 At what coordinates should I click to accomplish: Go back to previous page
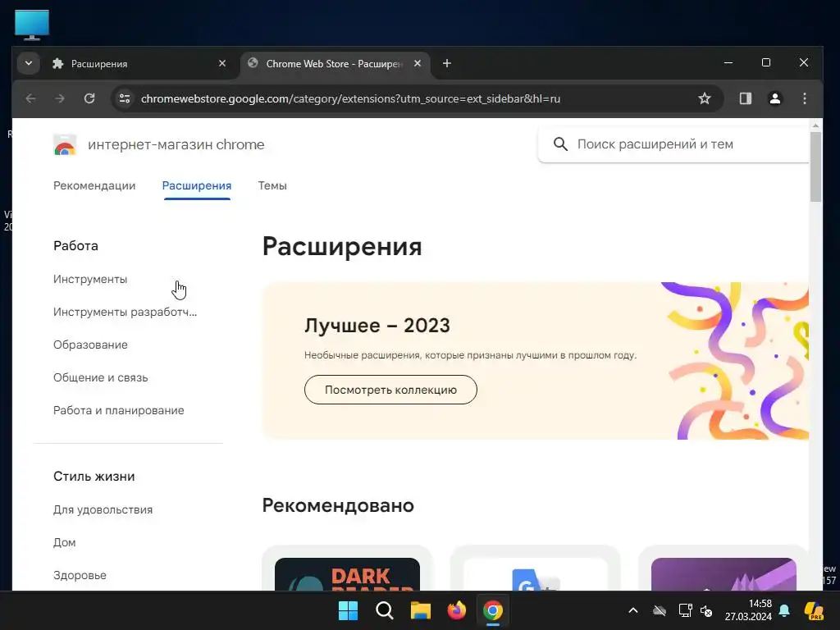(31, 98)
